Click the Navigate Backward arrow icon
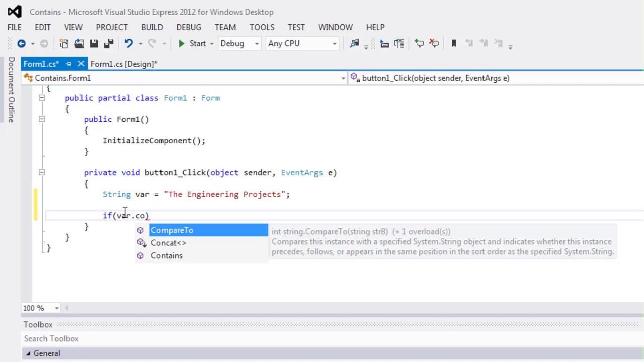 tap(21, 44)
